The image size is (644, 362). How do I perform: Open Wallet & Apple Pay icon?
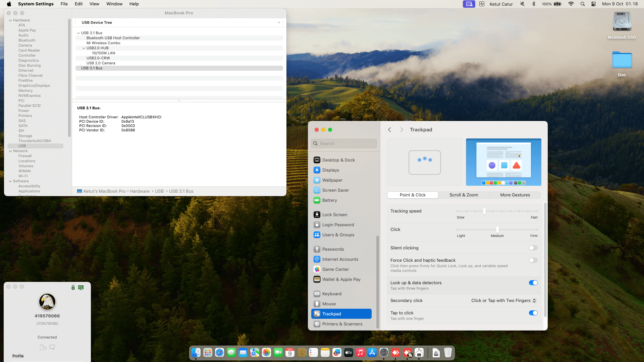pyautogui.click(x=317, y=279)
